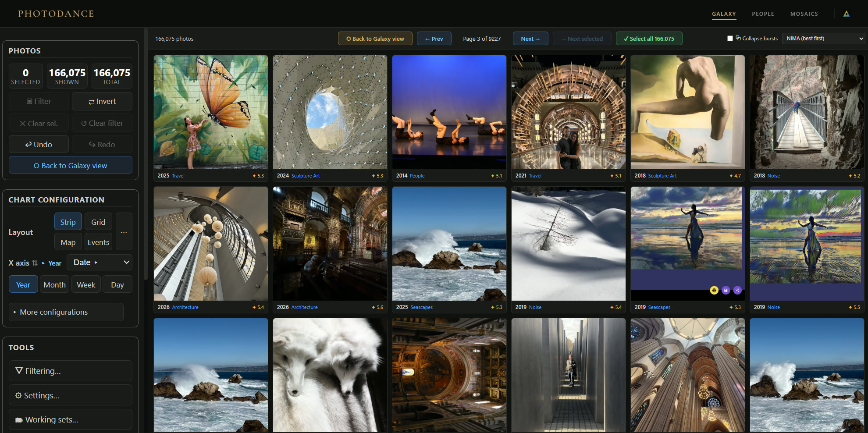Open the X axis Date dropdown
868x433 pixels.
point(100,263)
